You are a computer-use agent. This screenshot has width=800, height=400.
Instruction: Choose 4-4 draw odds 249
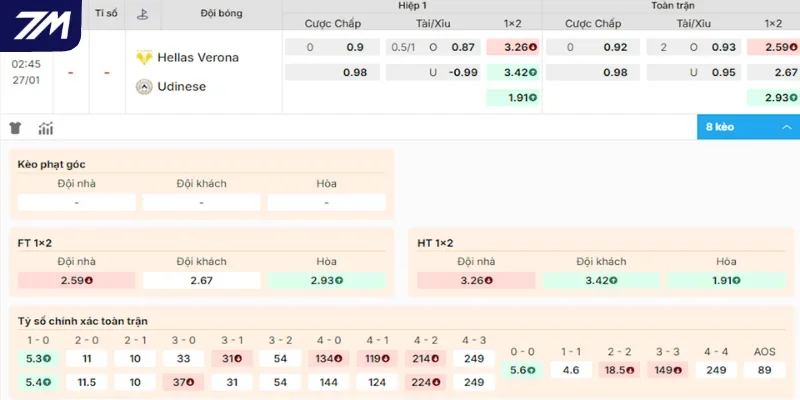click(716, 370)
